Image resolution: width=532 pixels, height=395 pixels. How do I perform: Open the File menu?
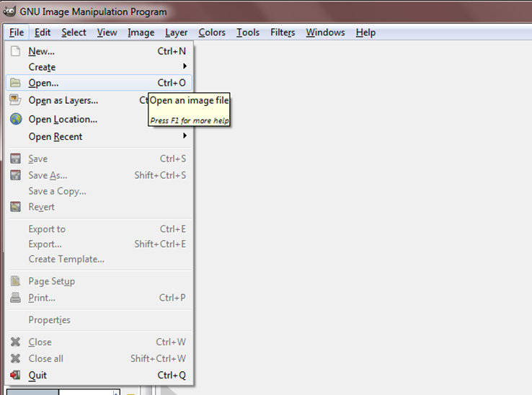(17, 32)
